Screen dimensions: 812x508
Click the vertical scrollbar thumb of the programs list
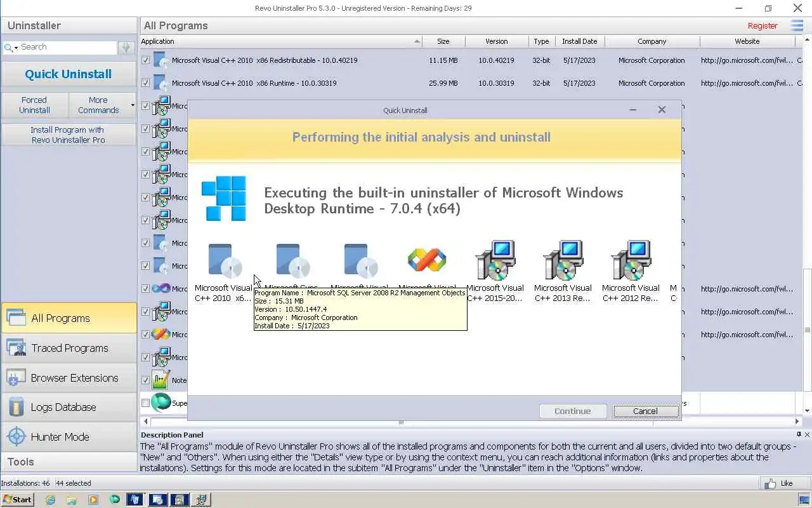807,330
